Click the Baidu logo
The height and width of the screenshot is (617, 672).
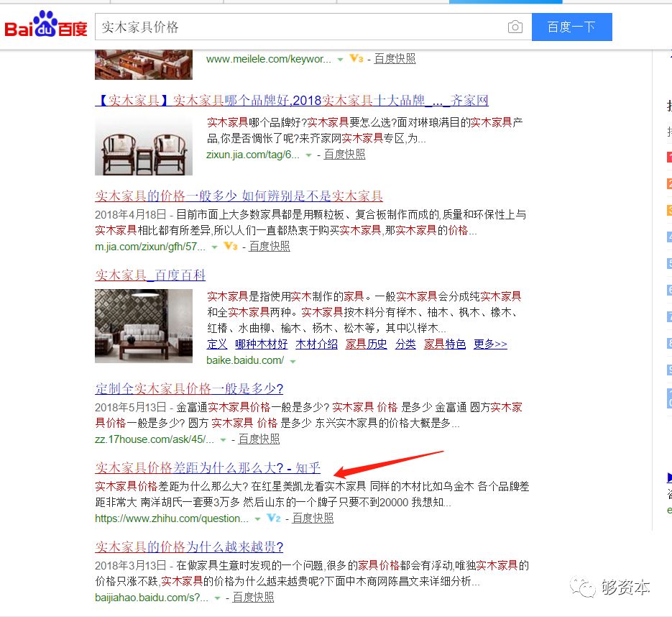coord(46,24)
